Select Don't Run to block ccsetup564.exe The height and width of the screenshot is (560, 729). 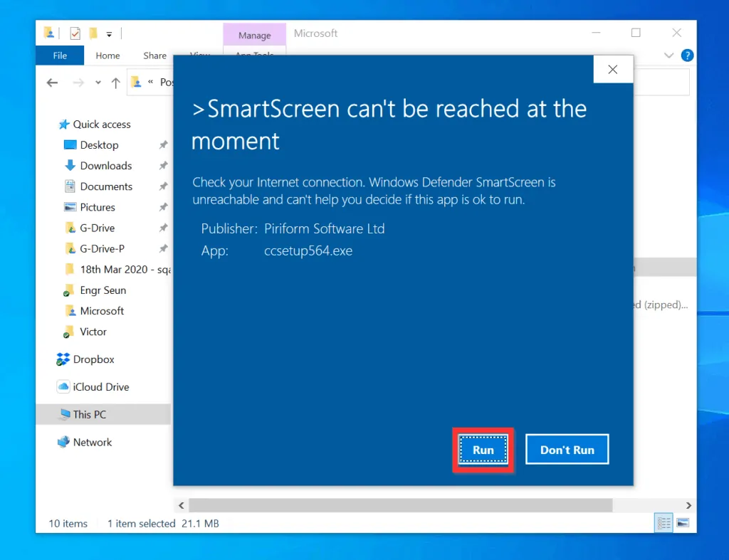coord(567,449)
